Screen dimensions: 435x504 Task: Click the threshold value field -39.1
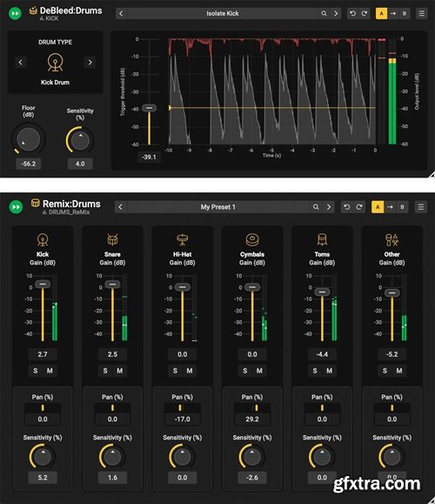coord(149,158)
